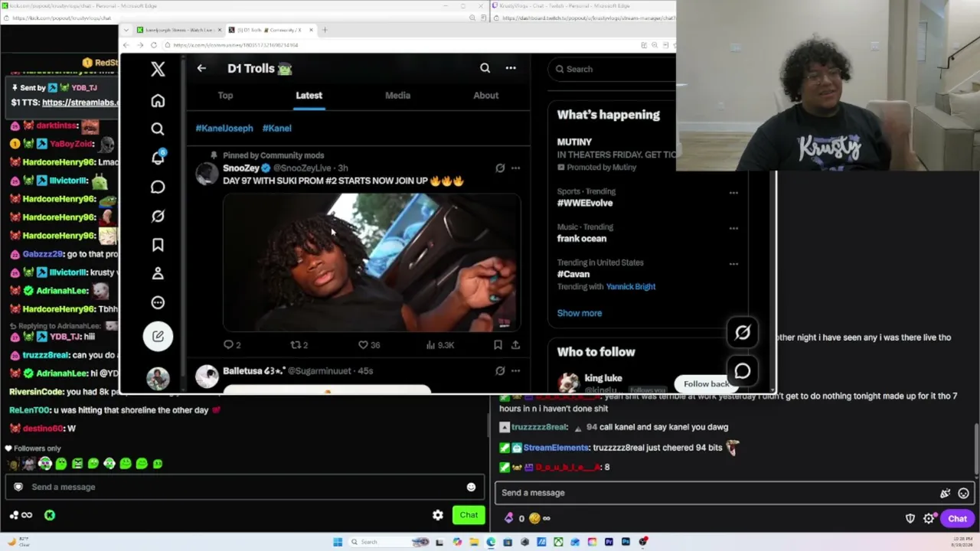This screenshot has height=551, width=980.
Task: Click the #KanelJoseph hashtag
Action: tap(224, 129)
